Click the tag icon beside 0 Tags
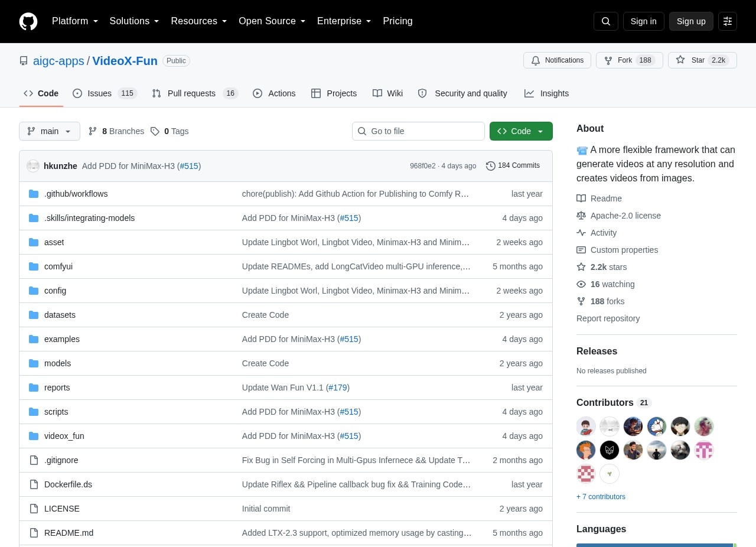 click(x=155, y=131)
